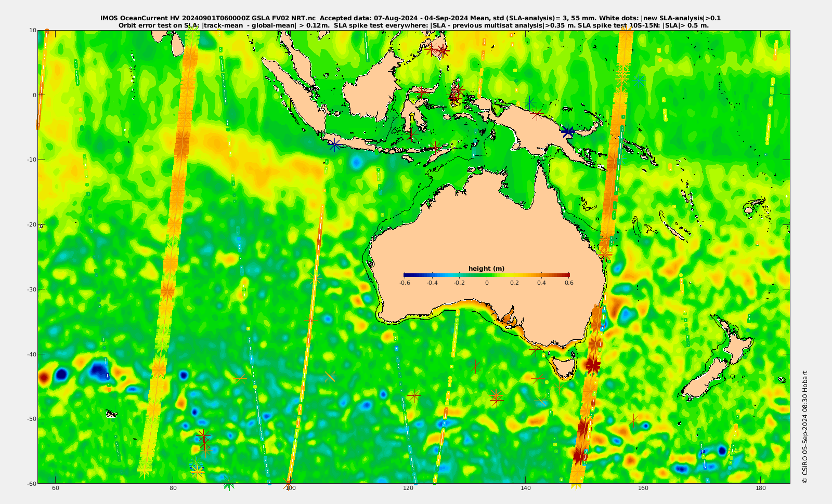
Task: Click the colorbar tick label 0.6
Action: (569, 283)
